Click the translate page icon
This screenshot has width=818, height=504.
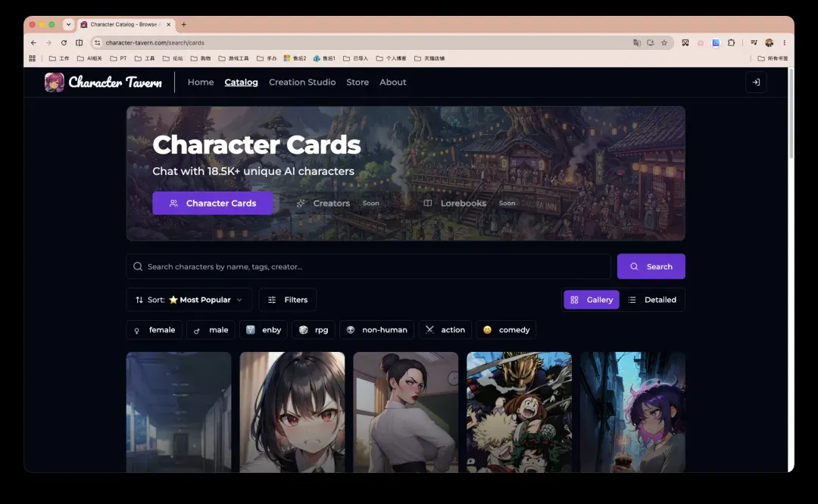[x=636, y=42]
